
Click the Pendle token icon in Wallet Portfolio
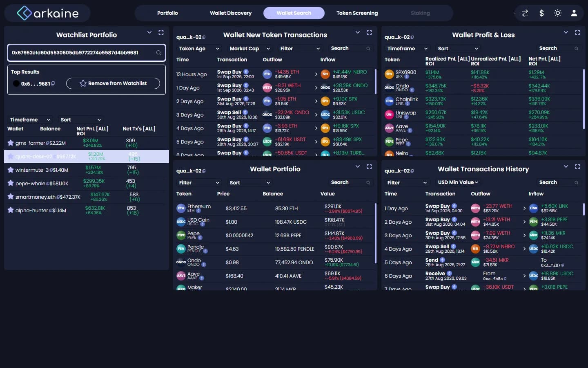(x=181, y=249)
